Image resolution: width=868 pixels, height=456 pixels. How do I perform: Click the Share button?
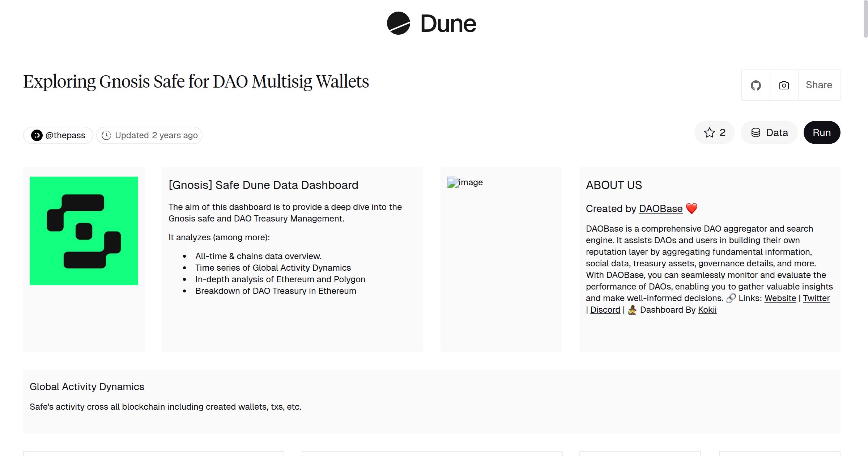point(819,85)
